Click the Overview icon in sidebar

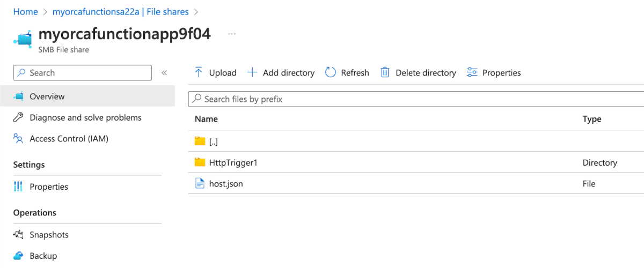pyautogui.click(x=19, y=96)
